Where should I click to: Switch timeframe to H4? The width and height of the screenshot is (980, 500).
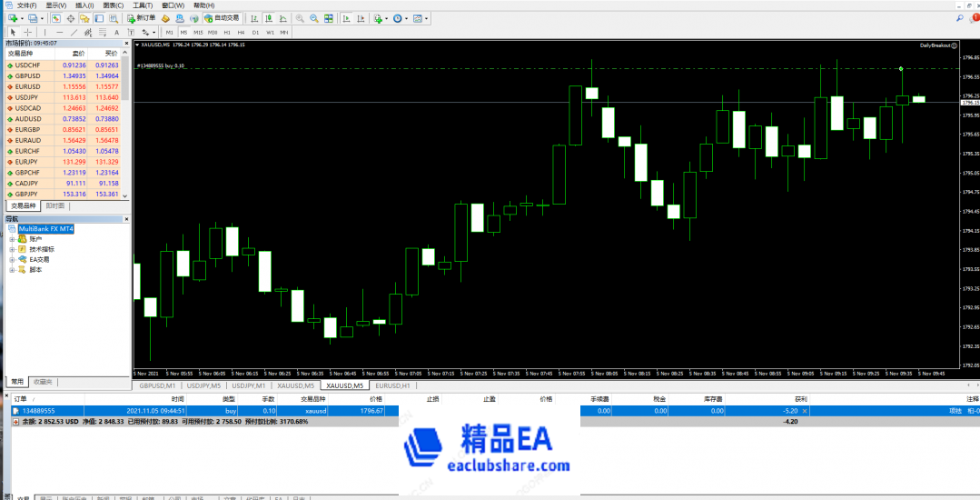point(242,32)
